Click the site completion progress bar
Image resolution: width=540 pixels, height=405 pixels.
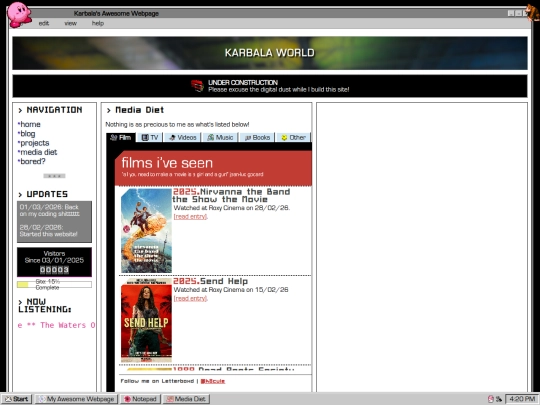coord(54,284)
